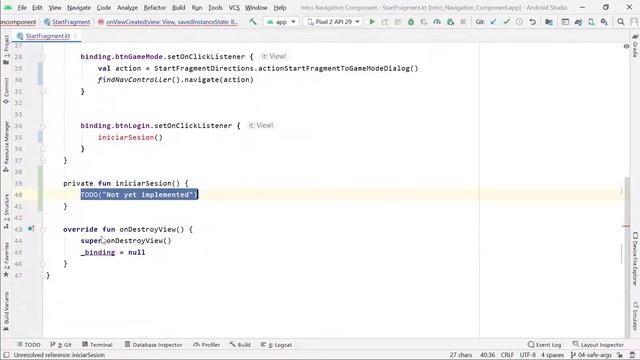Open the 04-safe-args Git branch widget
Viewport: 640px width, 360px height.
tap(591, 355)
